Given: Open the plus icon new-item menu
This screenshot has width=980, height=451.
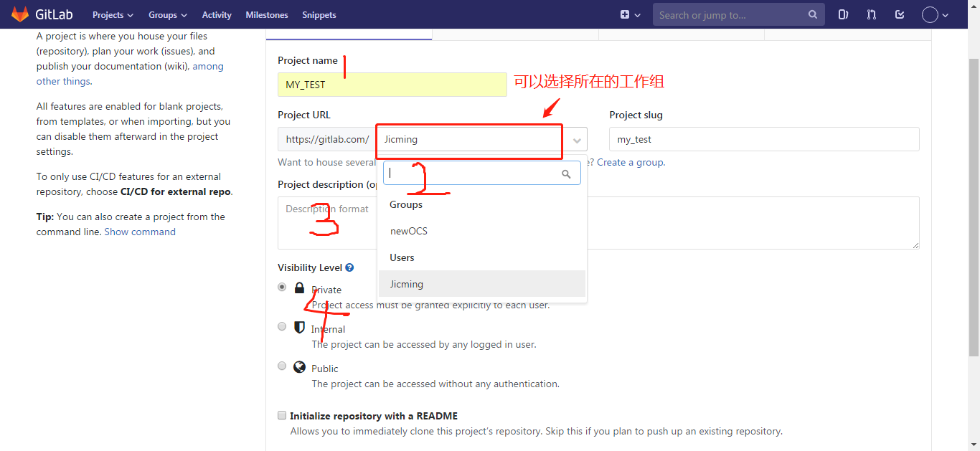Looking at the screenshot, I should pos(623,14).
